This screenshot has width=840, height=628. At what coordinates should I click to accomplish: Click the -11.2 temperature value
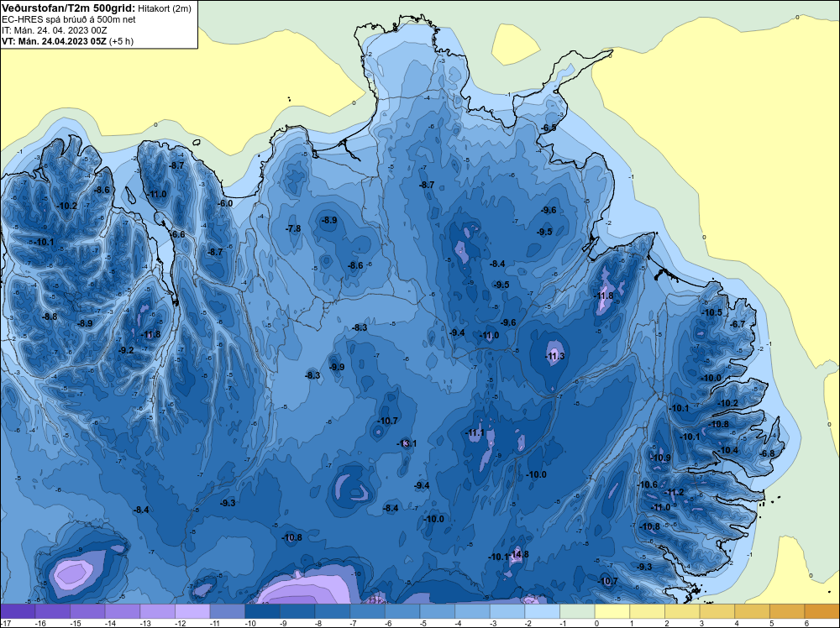point(674,493)
